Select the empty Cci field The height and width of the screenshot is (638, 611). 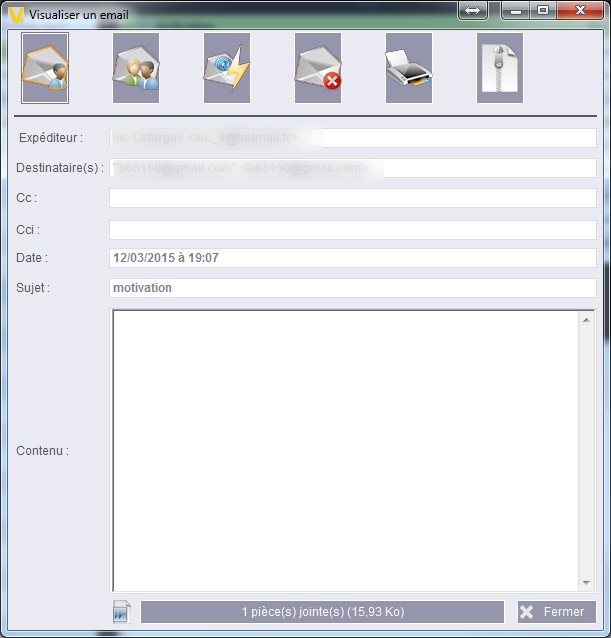[352, 230]
